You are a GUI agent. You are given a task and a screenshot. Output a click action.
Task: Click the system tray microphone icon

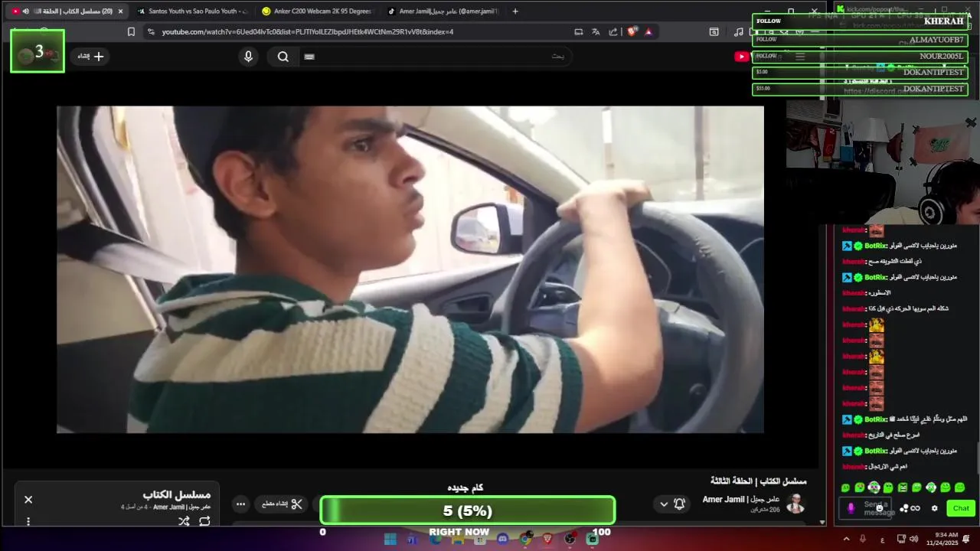(x=863, y=540)
